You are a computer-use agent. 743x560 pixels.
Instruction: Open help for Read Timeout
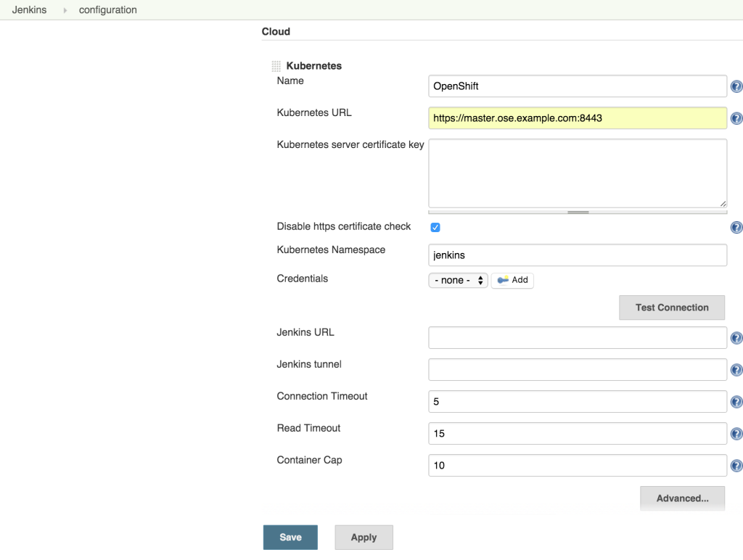point(736,433)
